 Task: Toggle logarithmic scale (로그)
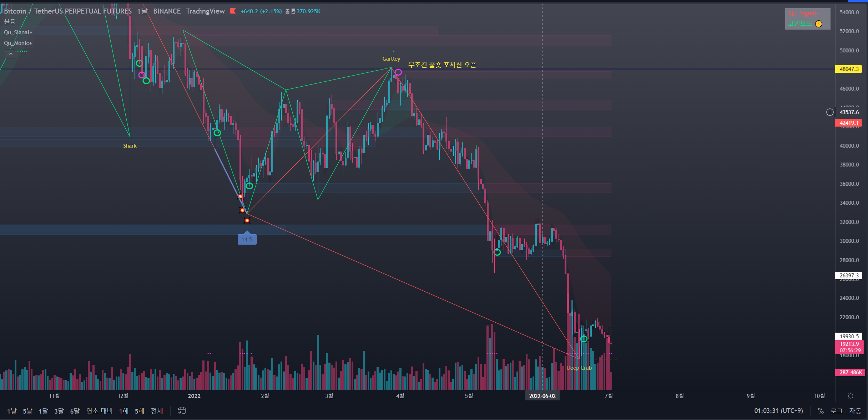click(836, 411)
